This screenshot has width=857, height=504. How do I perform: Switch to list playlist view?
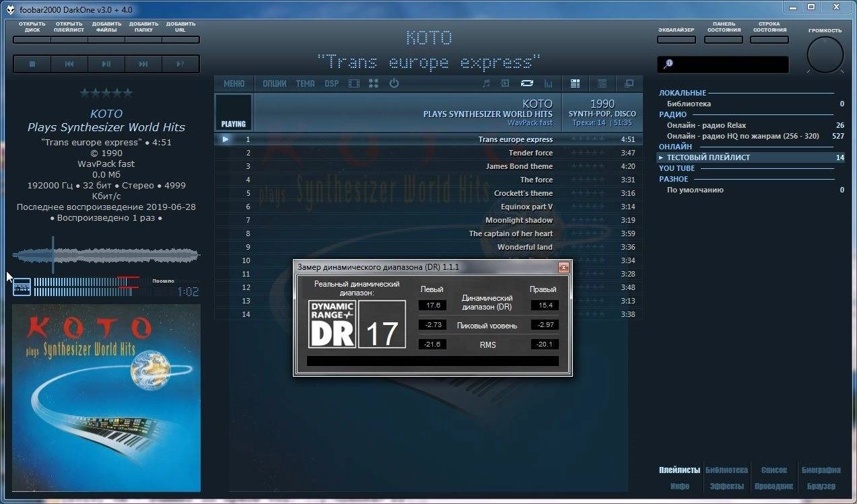[x=603, y=83]
